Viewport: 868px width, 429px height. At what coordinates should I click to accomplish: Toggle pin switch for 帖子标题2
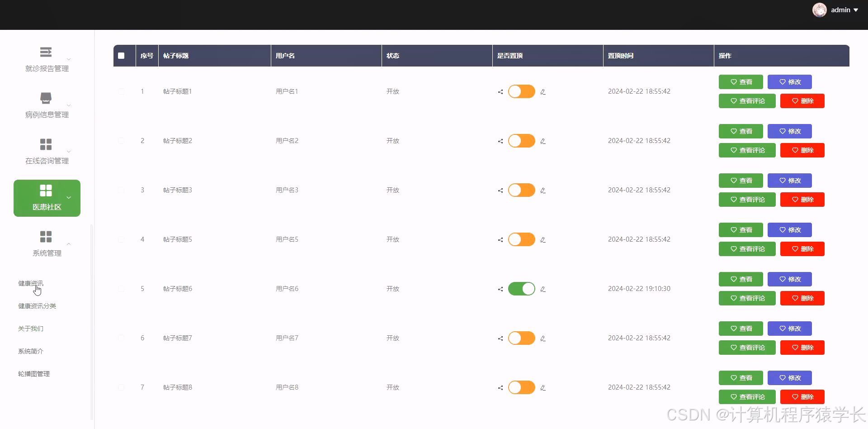click(522, 141)
